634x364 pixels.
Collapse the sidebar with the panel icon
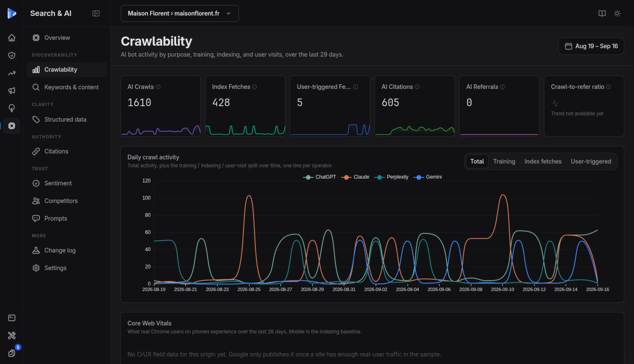96,13
